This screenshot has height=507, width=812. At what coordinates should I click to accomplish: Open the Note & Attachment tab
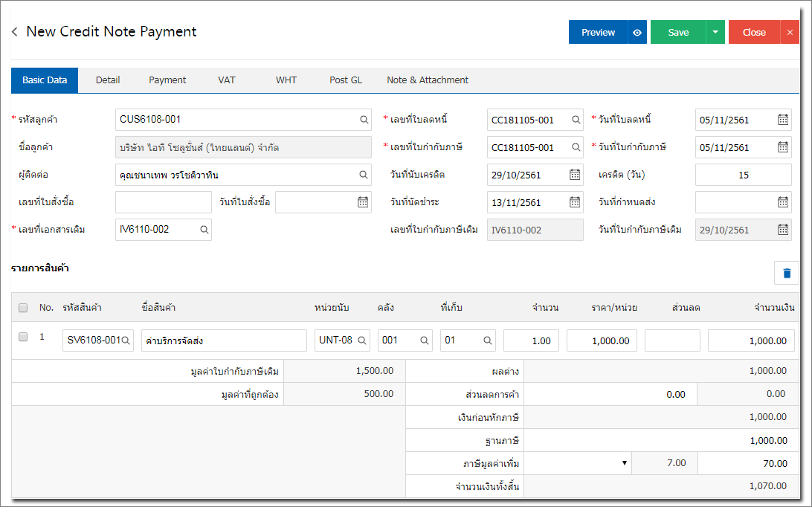coord(428,80)
